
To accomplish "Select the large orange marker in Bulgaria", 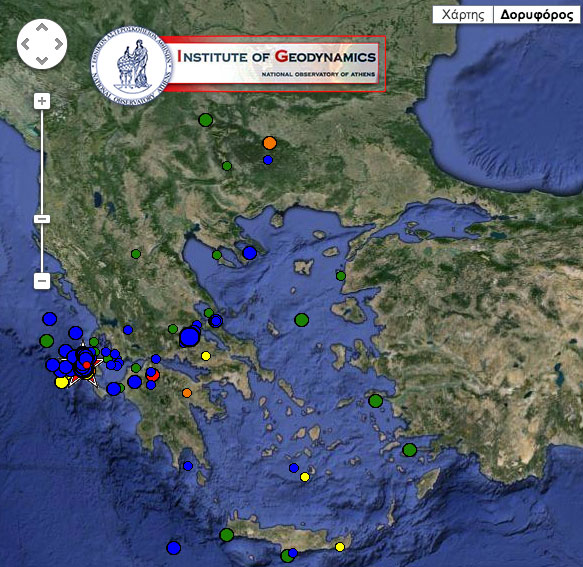I will coord(270,143).
